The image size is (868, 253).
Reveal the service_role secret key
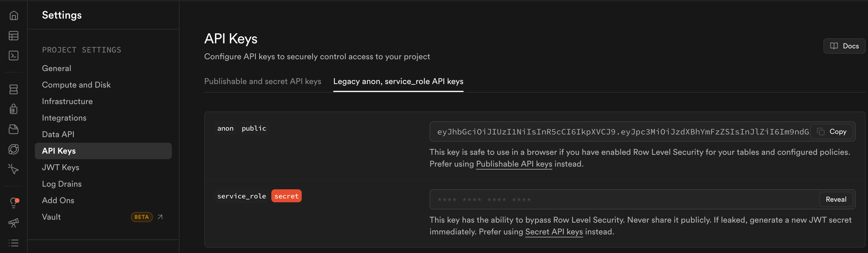coord(836,200)
